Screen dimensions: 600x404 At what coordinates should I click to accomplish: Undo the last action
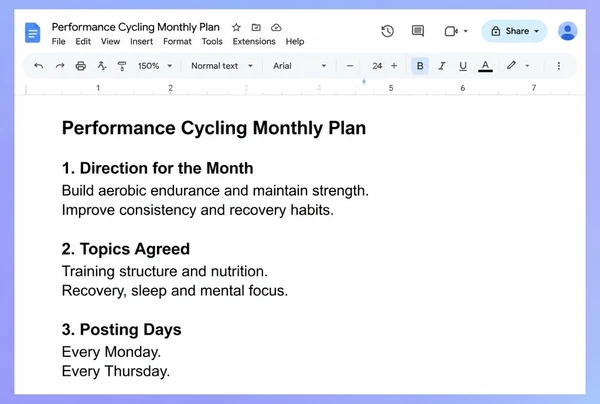click(x=38, y=66)
